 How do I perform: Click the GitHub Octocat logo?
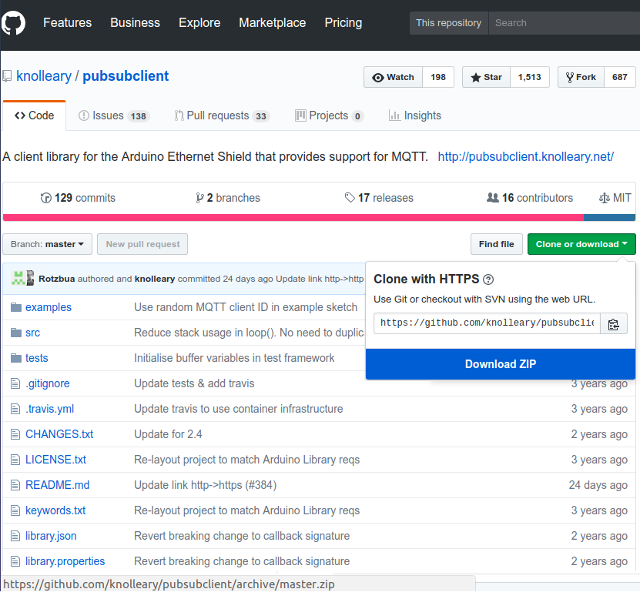(13, 22)
